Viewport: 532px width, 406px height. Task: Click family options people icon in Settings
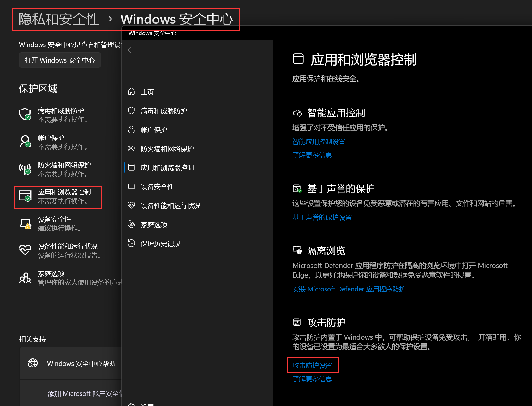[x=25, y=278]
